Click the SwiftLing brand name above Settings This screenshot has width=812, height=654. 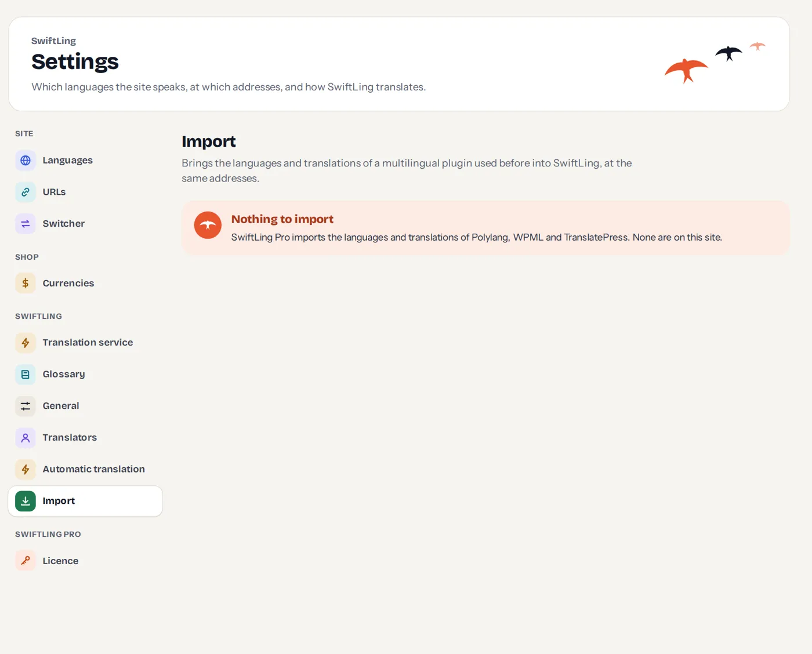click(x=53, y=41)
